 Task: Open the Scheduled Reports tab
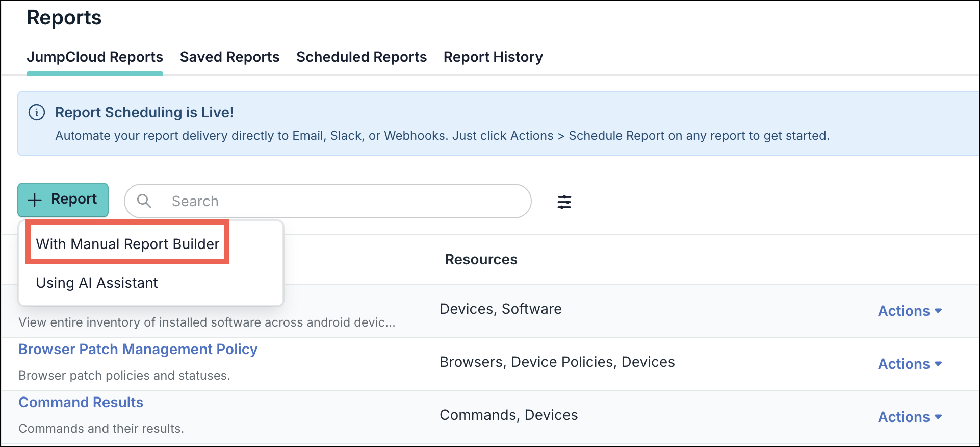[x=362, y=57]
